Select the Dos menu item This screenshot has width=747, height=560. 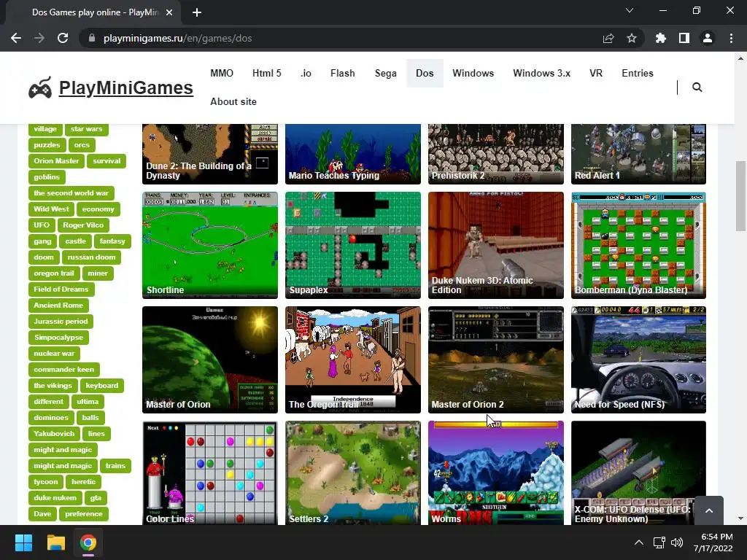(x=425, y=74)
